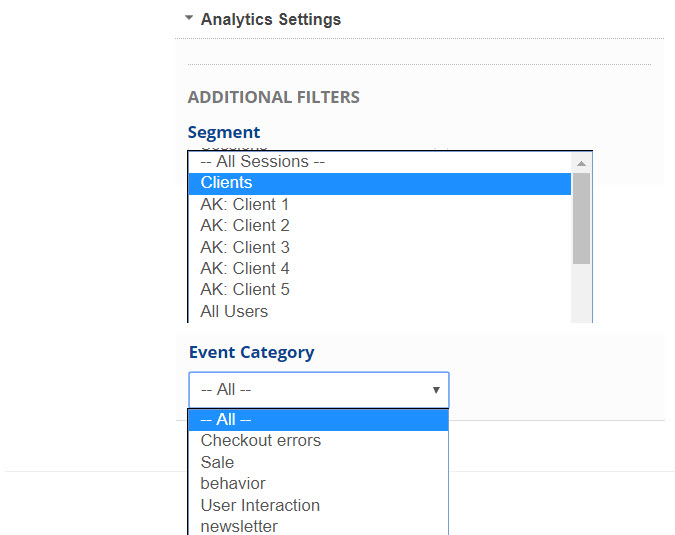The height and width of the screenshot is (535, 675).
Task: Click the segment list scroll up arrow
Action: tap(581, 163)
